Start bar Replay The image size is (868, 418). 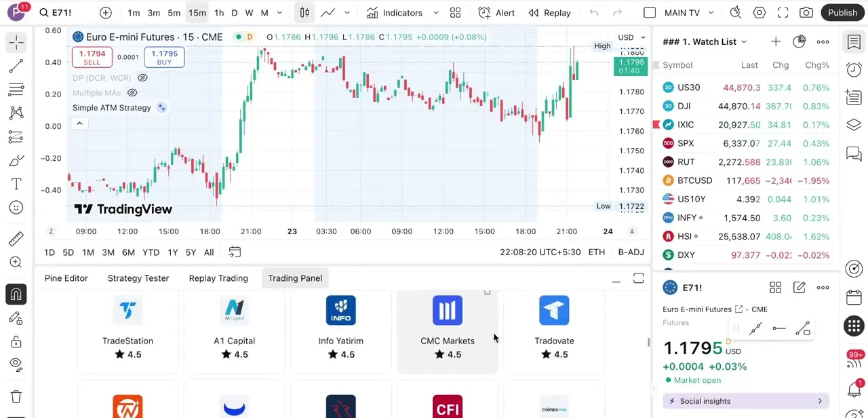(x=549, y=13)
